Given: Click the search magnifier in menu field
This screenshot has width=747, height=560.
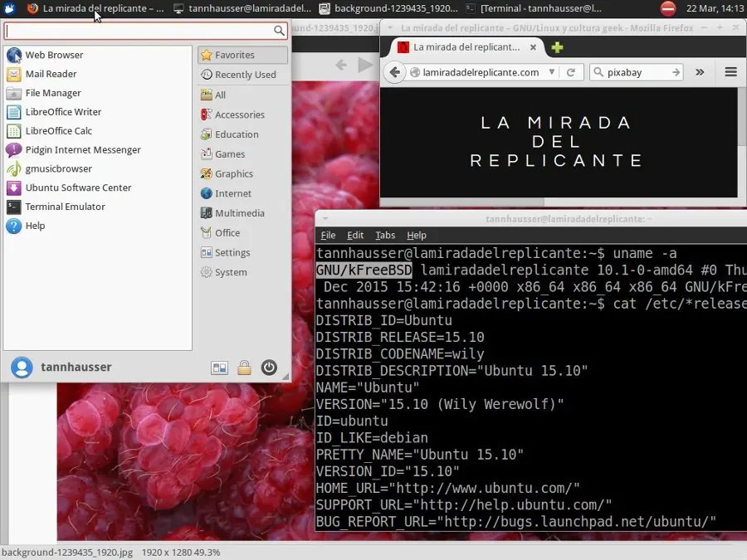Looking at the screenshot, I should pyautogui.click(x=279, y=31).
